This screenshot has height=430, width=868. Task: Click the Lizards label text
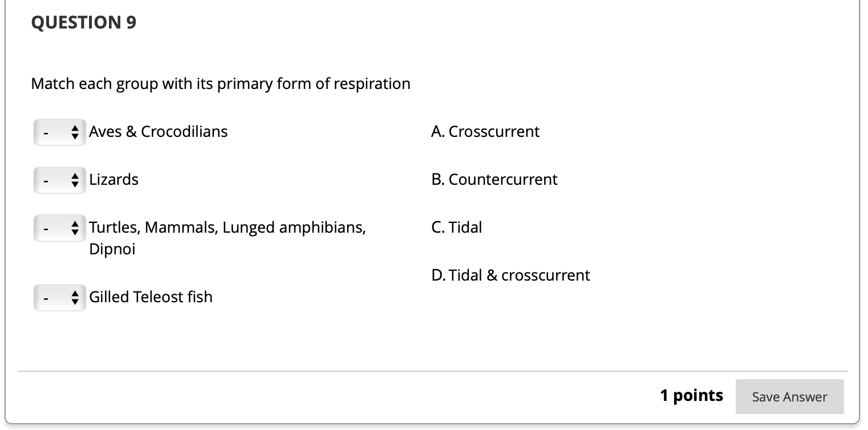click(x=113, y=180)
